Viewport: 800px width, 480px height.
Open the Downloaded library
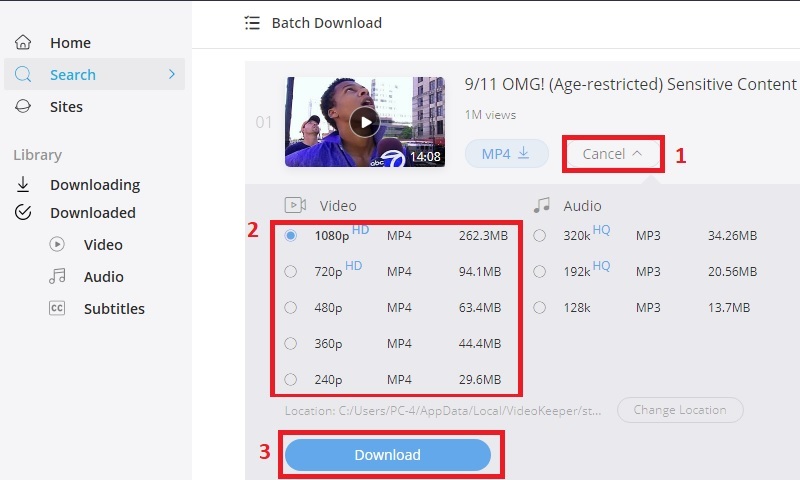pyautogui.click(x=93, y=213)
